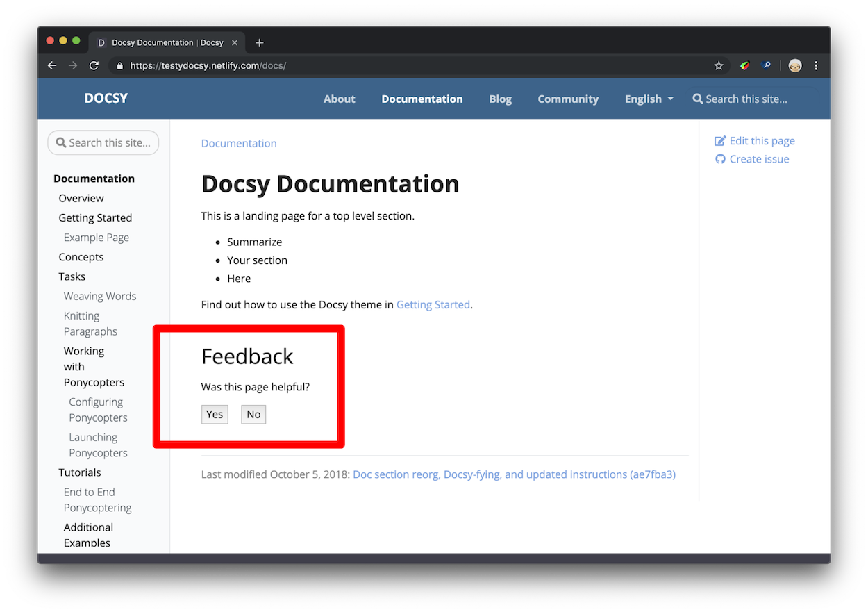
Task: Go to Blog in top navigation
Action: [500, 99]
